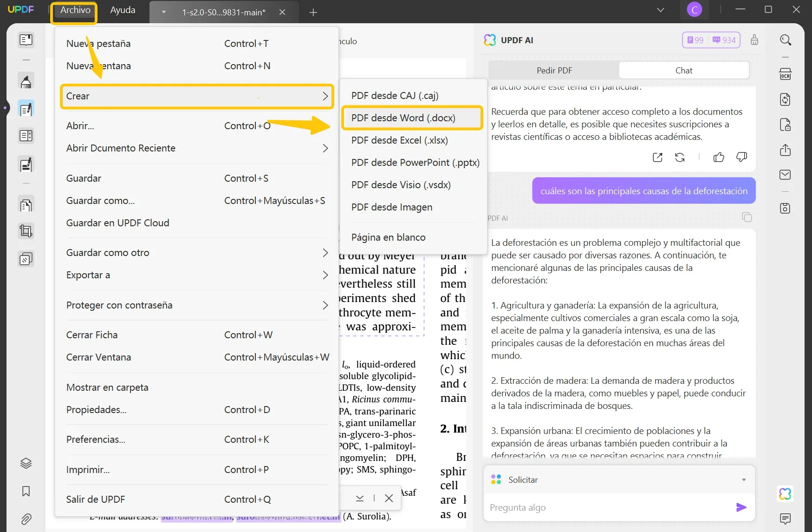Click the export/share icon under AI answer
This screenshot has height=532, width=812.
[x=657, y=158]
